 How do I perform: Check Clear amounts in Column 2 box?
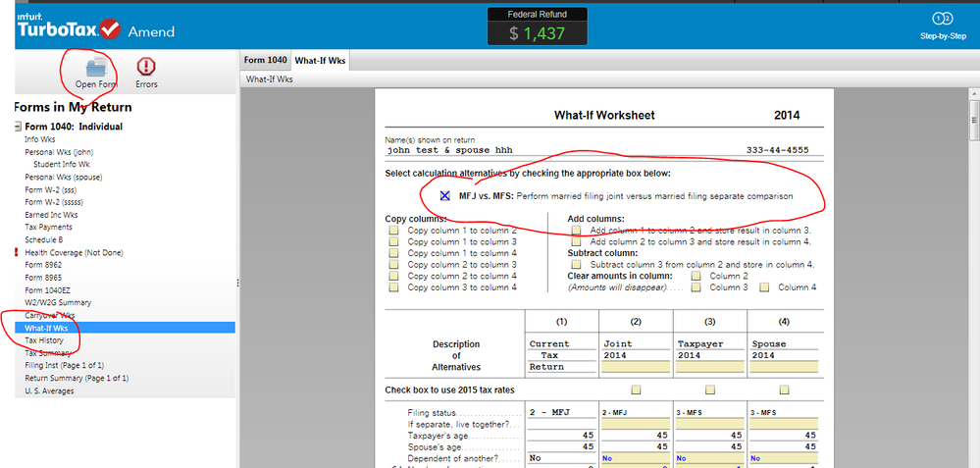[696, 276]
